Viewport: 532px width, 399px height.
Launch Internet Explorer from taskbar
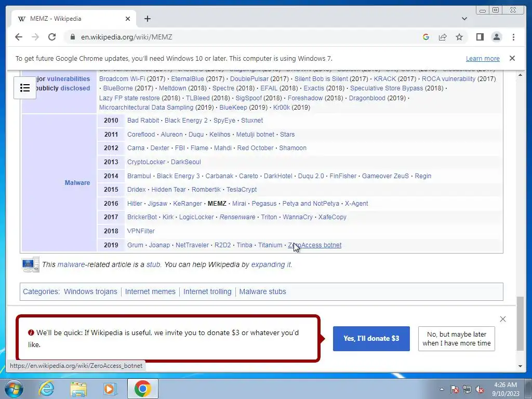(46, 389)
